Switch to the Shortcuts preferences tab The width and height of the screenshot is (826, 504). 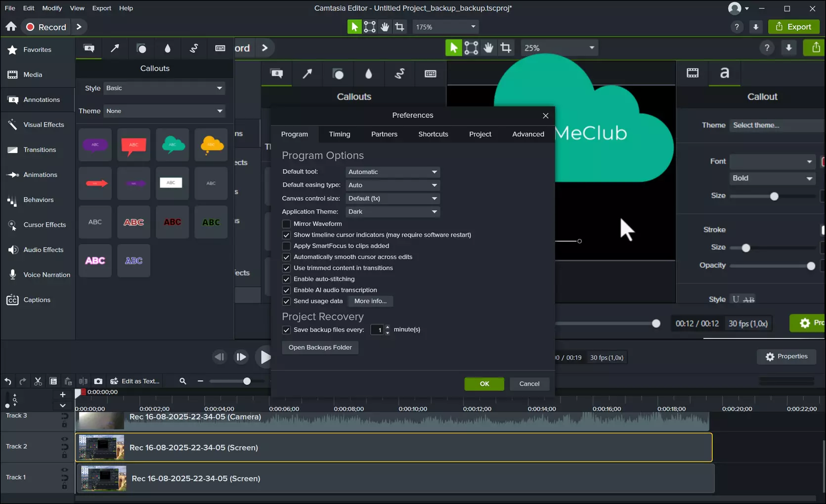click(433, 134)
